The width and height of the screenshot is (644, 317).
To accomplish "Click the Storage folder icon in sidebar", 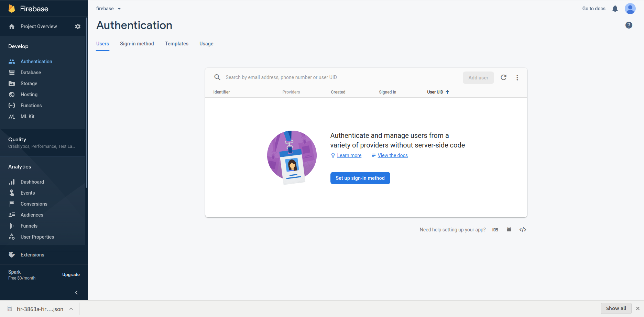I will 12,84.
